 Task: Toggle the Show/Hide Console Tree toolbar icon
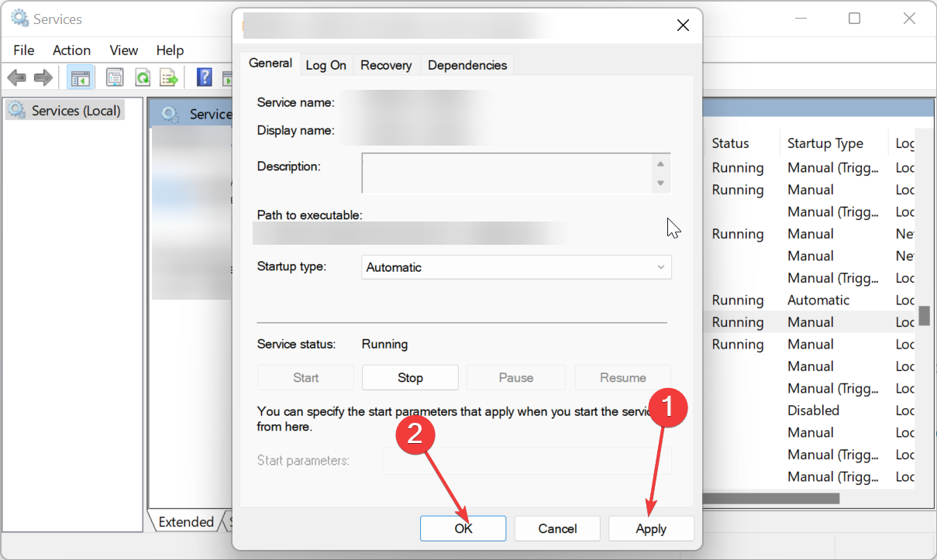[81, 77]
